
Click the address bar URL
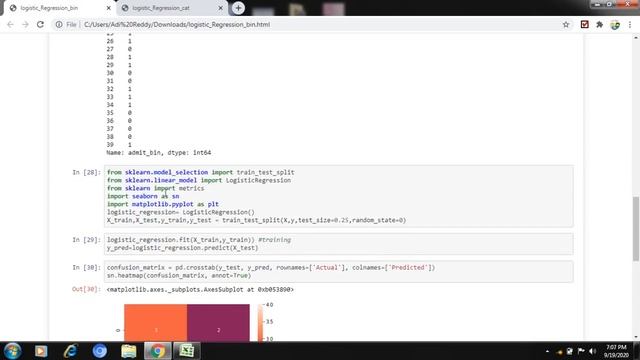coord(177,24)
